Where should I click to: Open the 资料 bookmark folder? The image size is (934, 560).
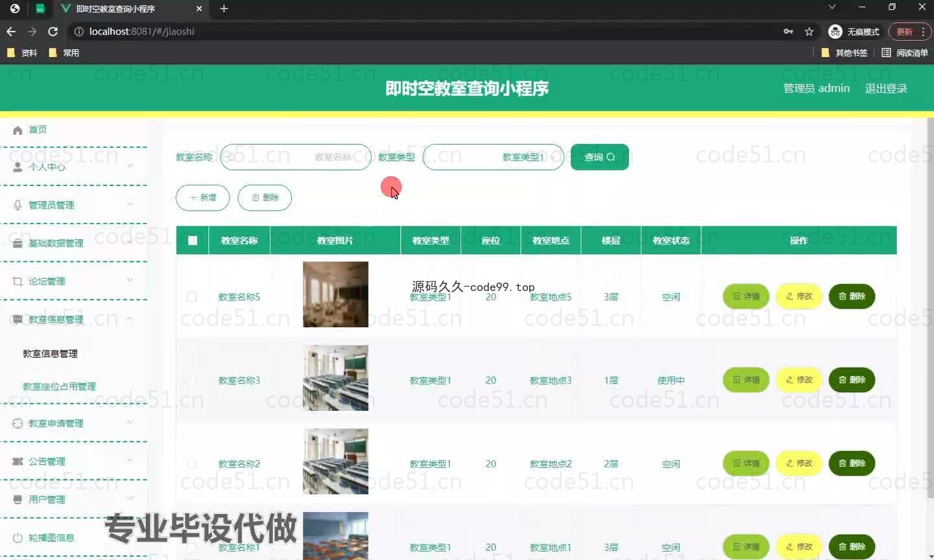[22, 52]
